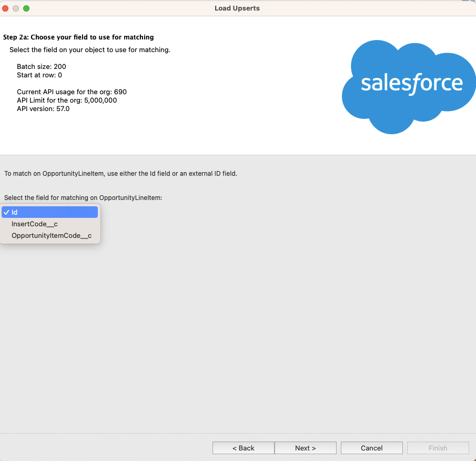Select the Id option in the dropdown

pos(50,212)
